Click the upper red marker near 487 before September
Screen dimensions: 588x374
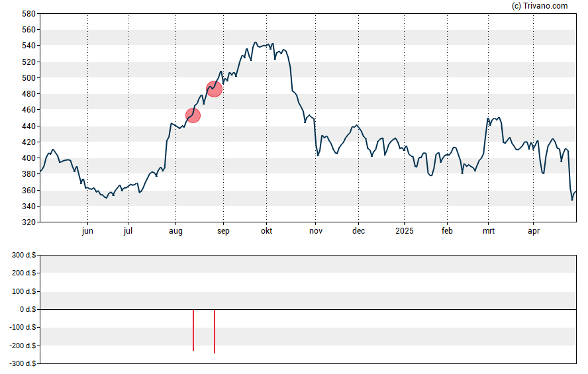[214, 89]
